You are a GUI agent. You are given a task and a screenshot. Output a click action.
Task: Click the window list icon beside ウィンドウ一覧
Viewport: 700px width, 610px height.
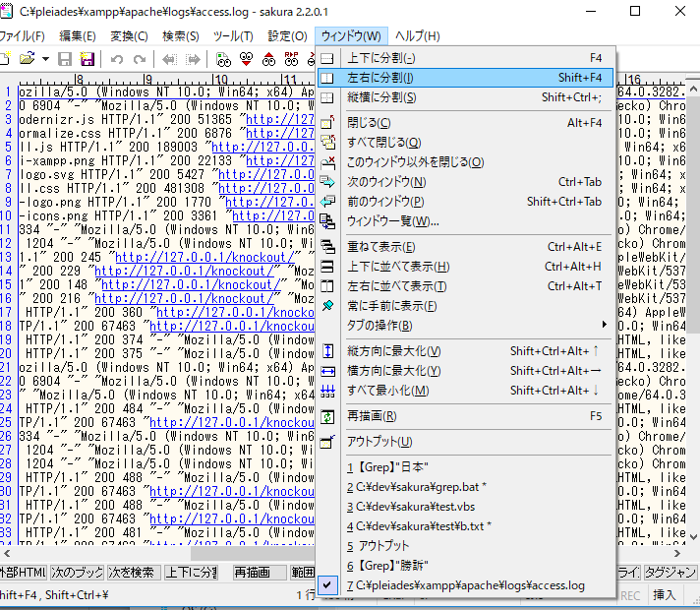[327, 220]
